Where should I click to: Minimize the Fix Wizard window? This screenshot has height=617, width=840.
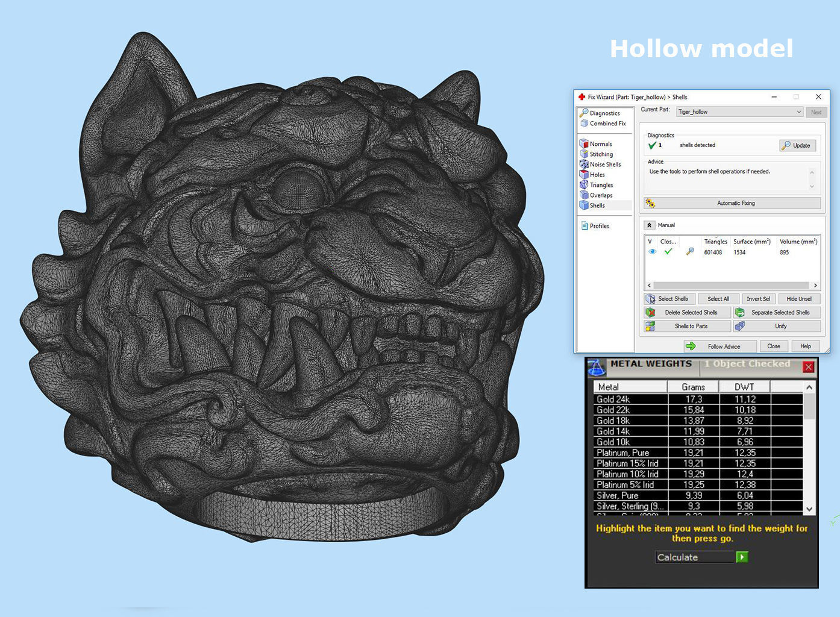coord(774,96)
